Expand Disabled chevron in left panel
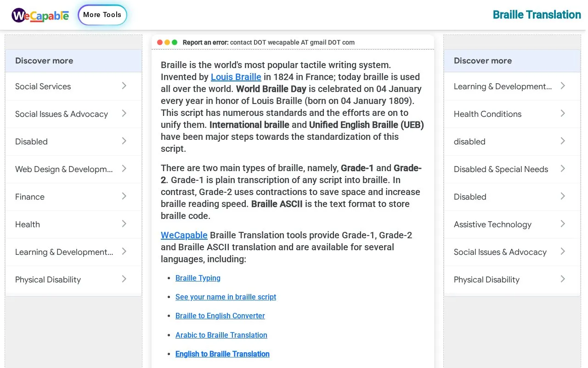The height and width of the screenshot is (368, 588). pos(124,141)
